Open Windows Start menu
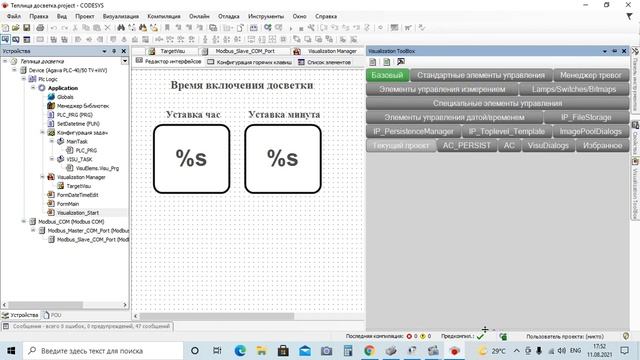The height and width of the screenshot is (360, 640). tap(11, 351)
